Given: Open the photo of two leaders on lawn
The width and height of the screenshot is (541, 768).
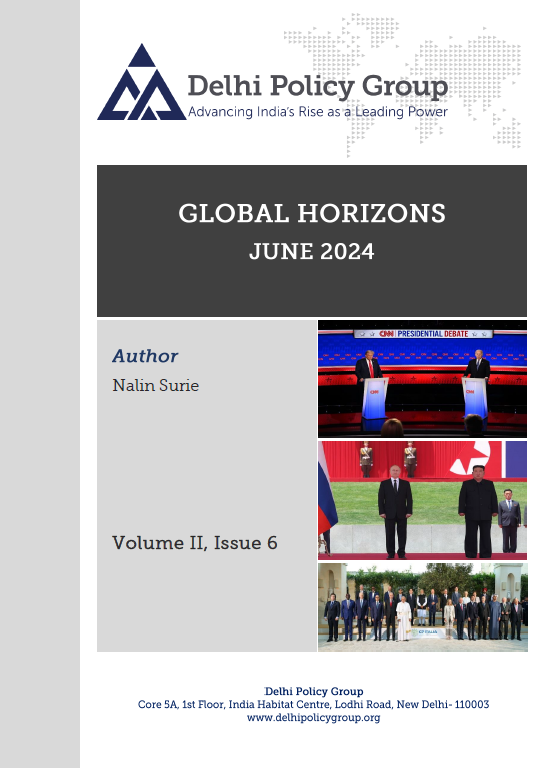Looking at the screenshot, I should click(x=423, y=500).
